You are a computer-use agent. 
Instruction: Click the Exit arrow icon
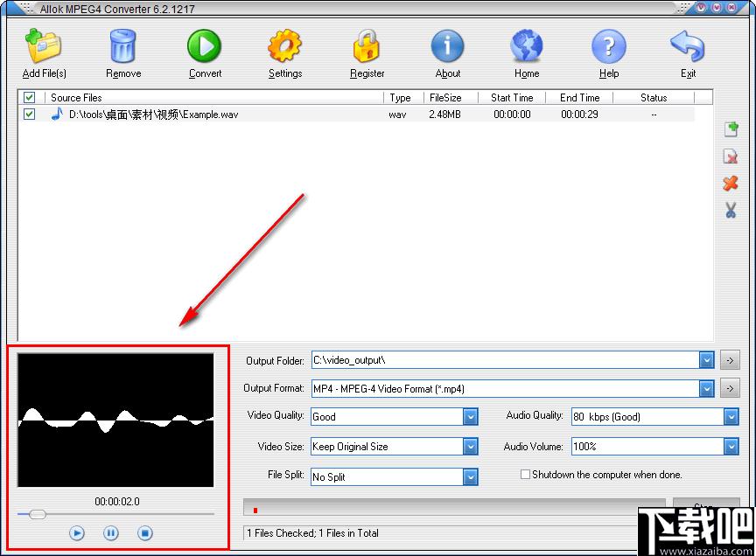[688, 45]
